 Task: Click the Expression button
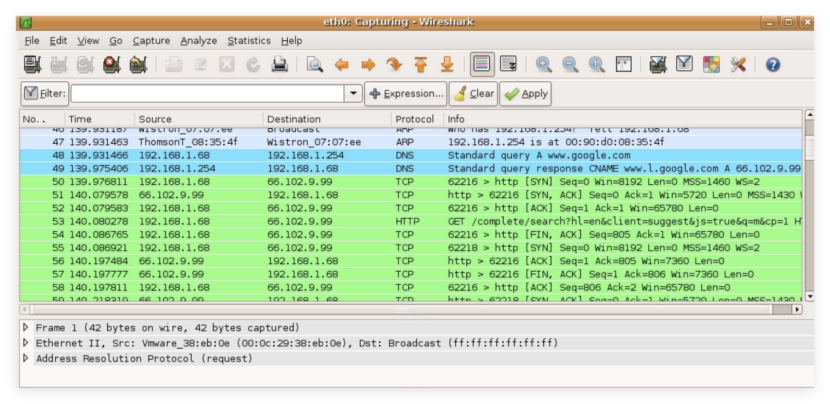(x=405, y=94)
